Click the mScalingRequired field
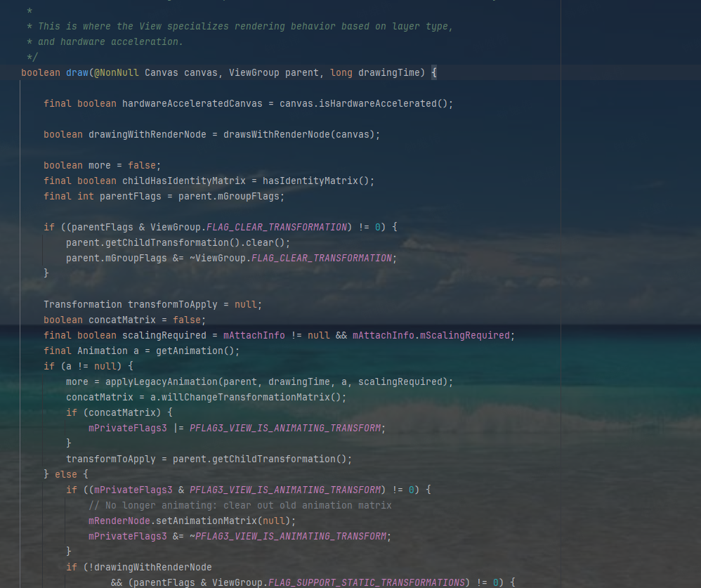 point(464,335)
